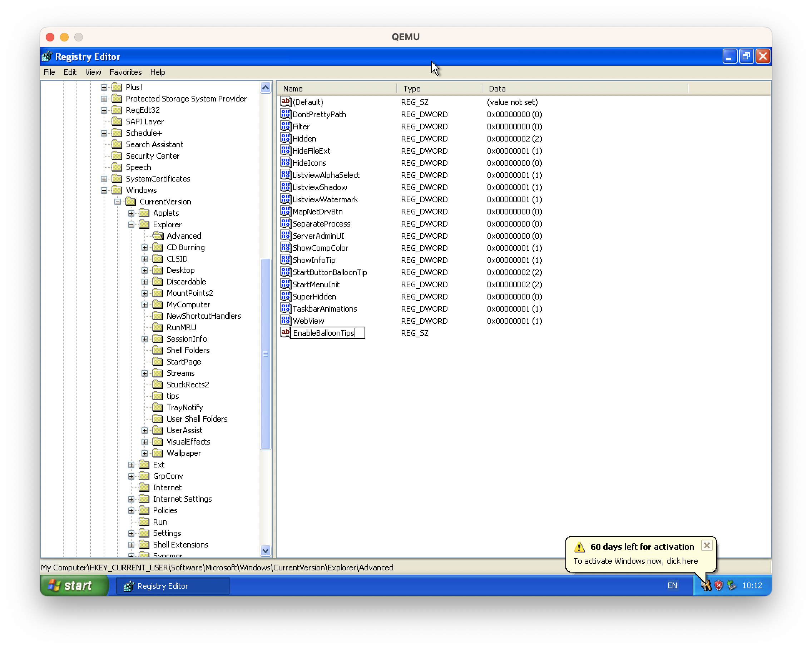
Task: Expand the MountPoints2 tree node
Action: 145,293
